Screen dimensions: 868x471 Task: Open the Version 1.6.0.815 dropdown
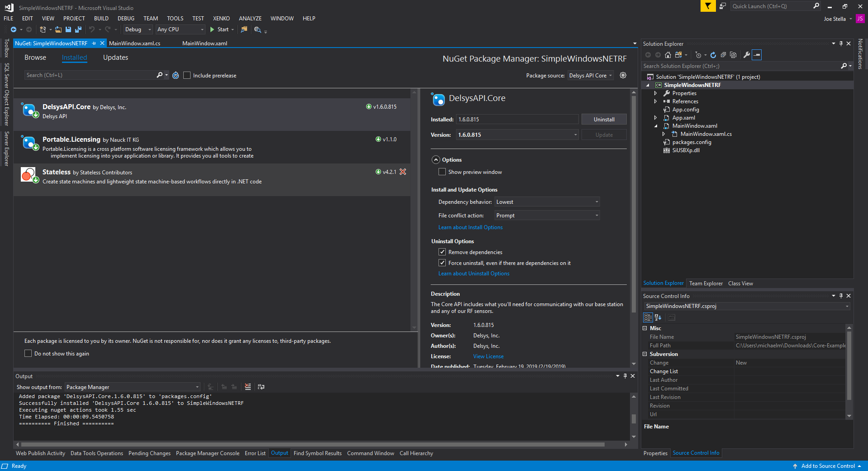(517, 135)
